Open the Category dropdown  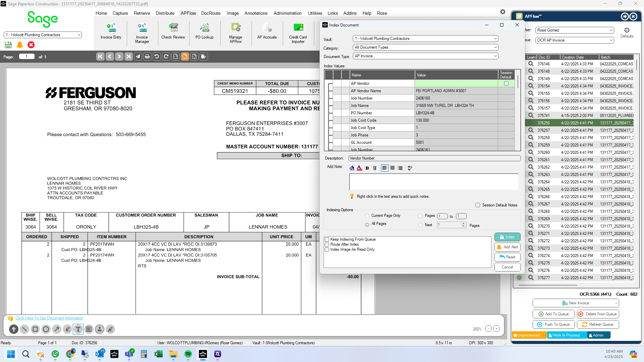pyautogui.click(x=425, y=47)
